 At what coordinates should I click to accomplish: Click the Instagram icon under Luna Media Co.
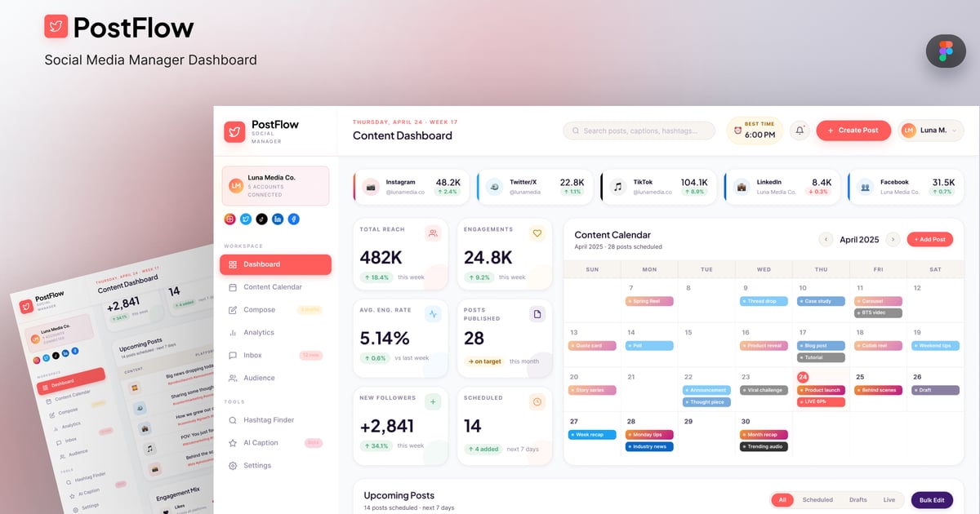coord(229,219)
